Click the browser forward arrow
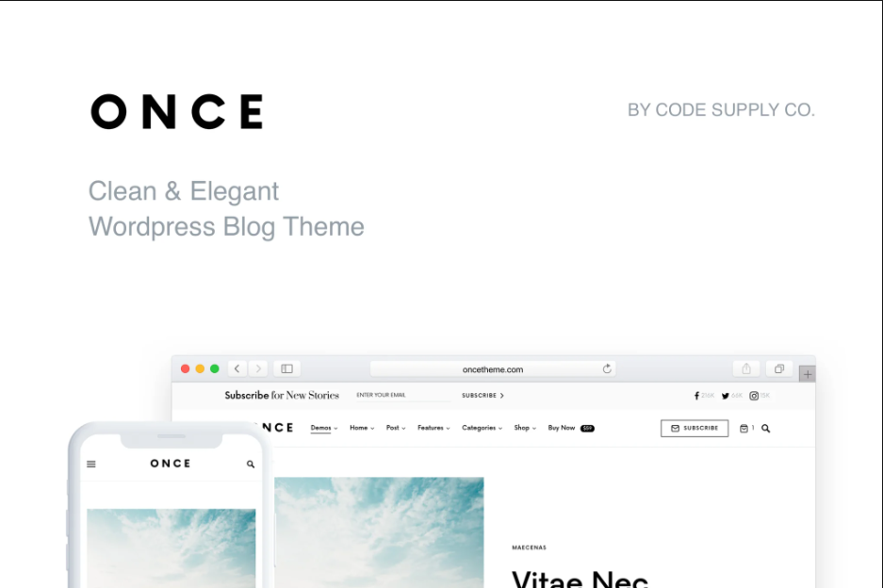This screenshot has height=588, width=883. tap(258, 368)
